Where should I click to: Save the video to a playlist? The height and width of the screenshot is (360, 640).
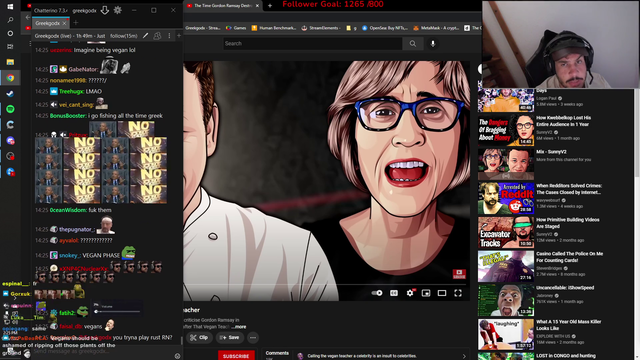coord(230,338)
